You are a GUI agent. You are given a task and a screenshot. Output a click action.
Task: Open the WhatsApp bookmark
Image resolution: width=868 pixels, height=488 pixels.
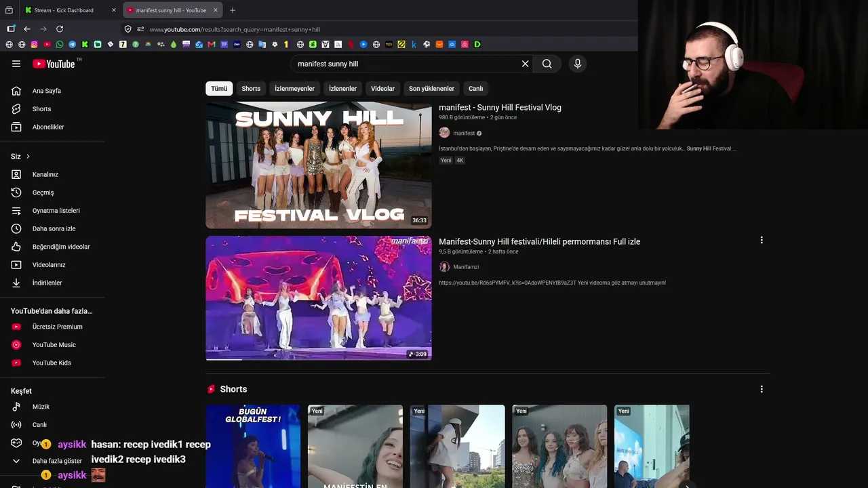tap(60, 45)
